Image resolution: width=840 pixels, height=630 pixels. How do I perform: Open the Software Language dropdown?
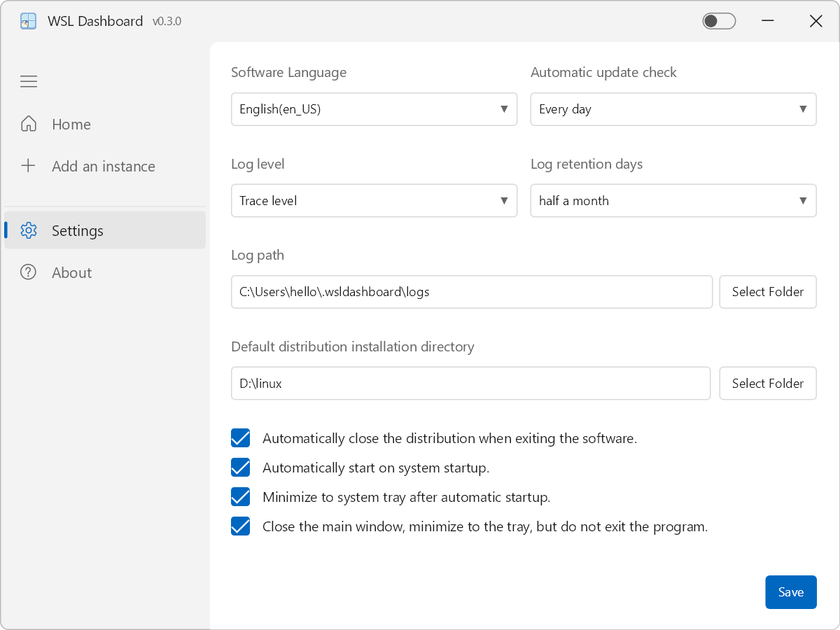tap(374, 109)
